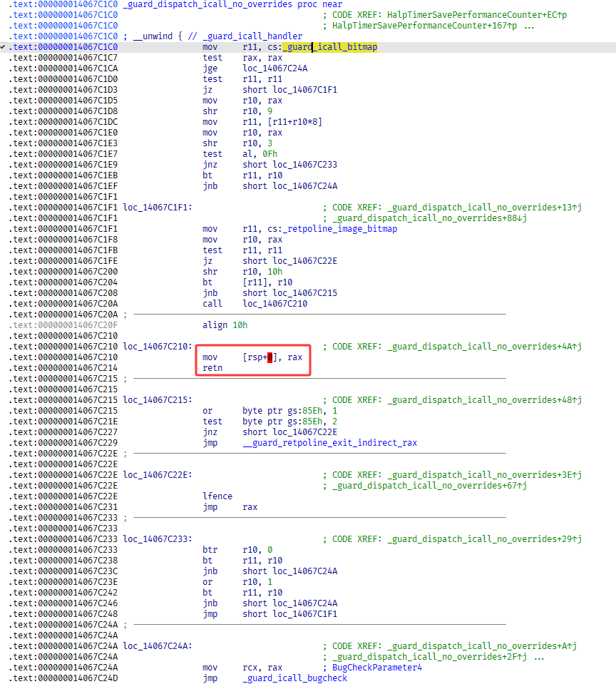Viewport: 616px width, 684px height.
Task: Select the BugCheckParameter4 comment
Action: (x=377, y=668)
